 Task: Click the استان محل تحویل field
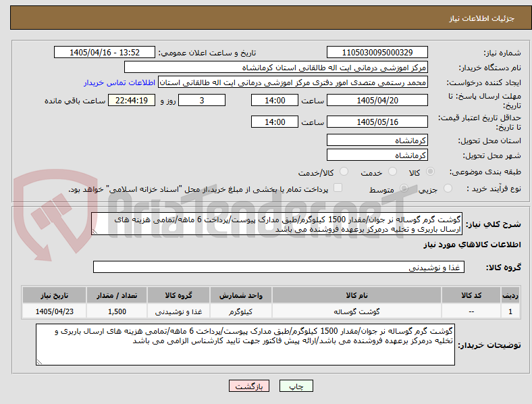click(x=377, y=140)
